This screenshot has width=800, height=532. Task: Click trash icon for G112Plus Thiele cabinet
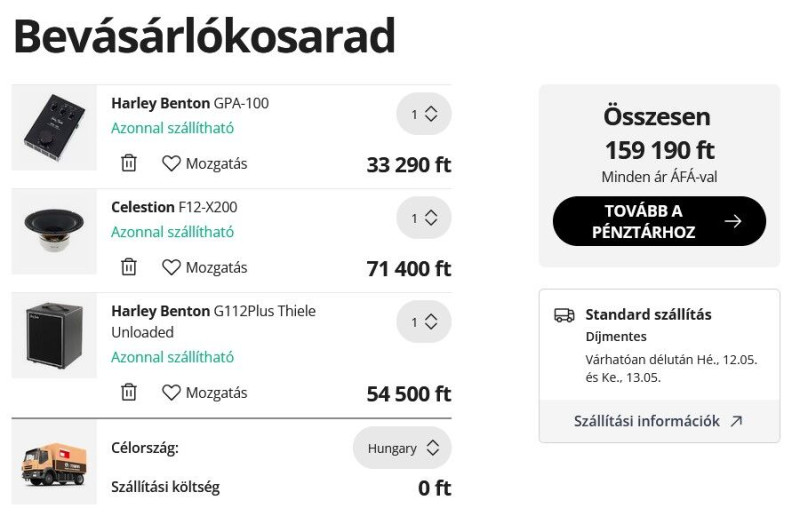point(129,392)
